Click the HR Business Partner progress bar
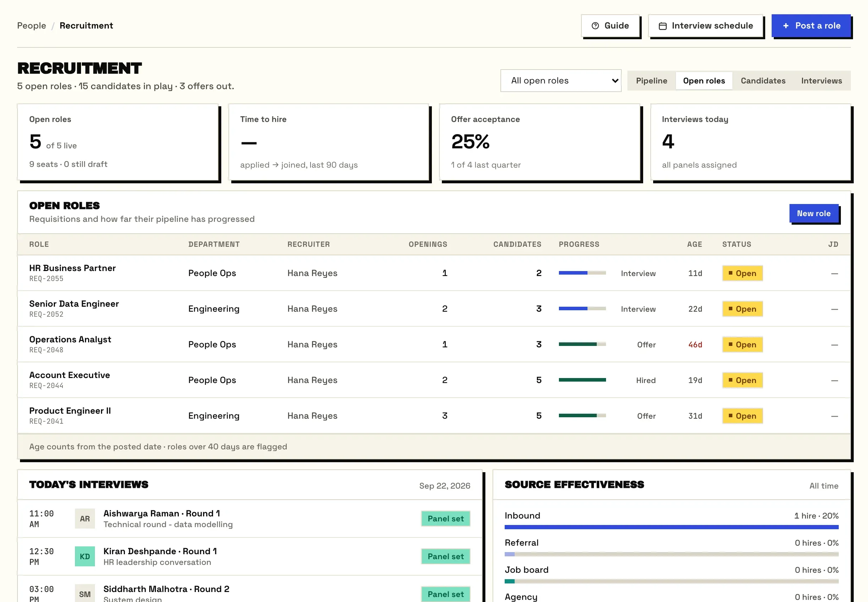The height and width of the screenshot is (602, 868). (582, 273)
